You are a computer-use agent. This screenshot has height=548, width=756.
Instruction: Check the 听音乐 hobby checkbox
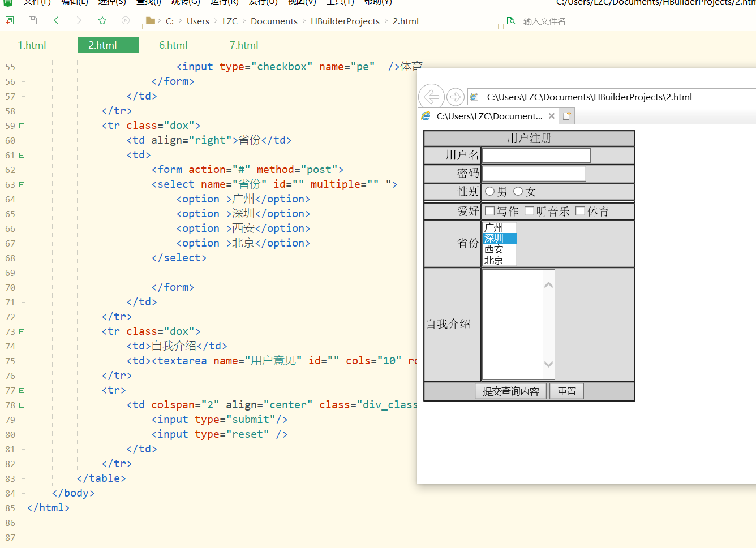(x=530, y=212)
